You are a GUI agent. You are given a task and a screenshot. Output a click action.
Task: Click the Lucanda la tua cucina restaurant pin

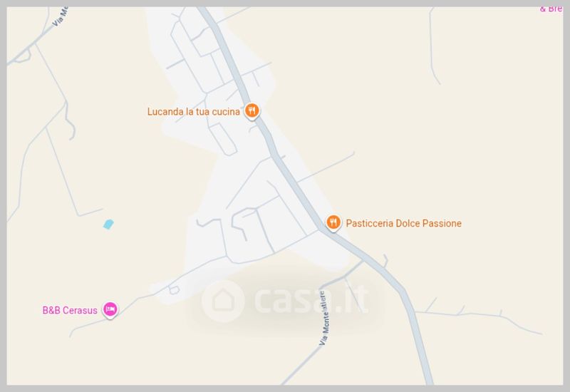click(x=252, y=110)
